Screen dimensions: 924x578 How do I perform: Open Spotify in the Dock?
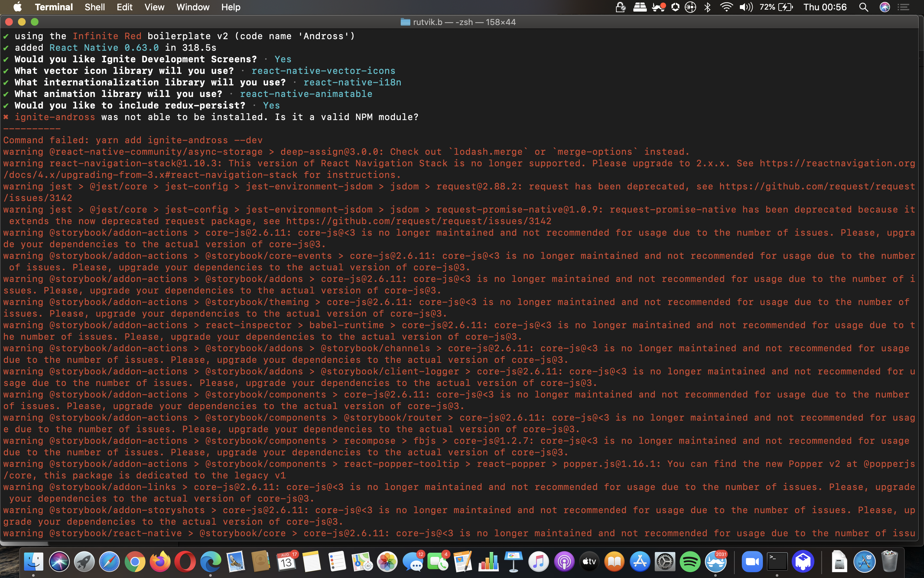point(690,561)
